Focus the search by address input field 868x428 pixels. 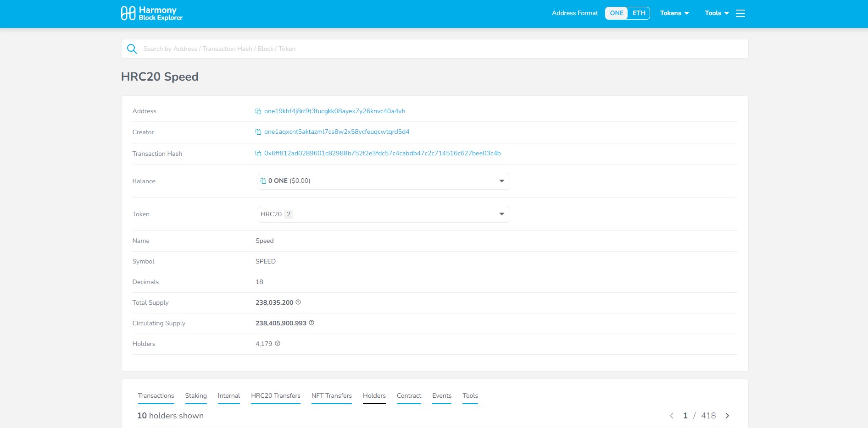point(434,49)
